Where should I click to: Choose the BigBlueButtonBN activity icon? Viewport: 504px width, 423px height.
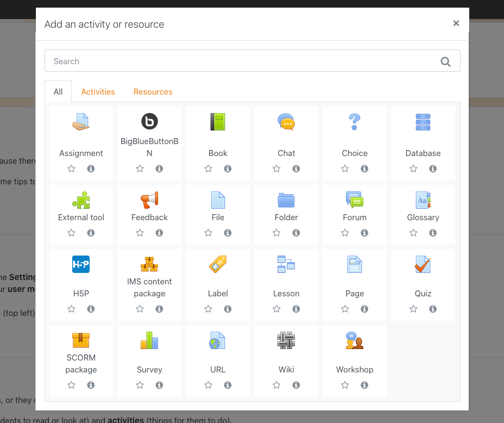tap(149, 122)
